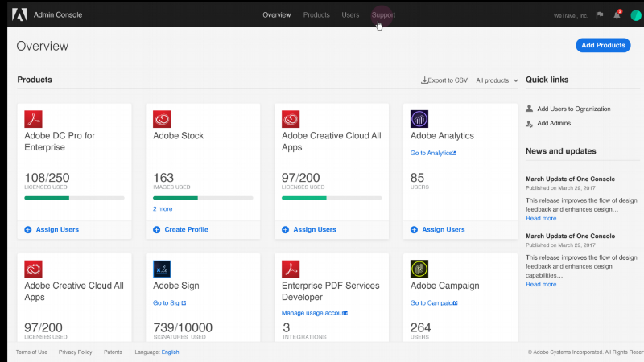Open the Go to Campaign link
Screen dimensions: 644x362
[434, 303]
